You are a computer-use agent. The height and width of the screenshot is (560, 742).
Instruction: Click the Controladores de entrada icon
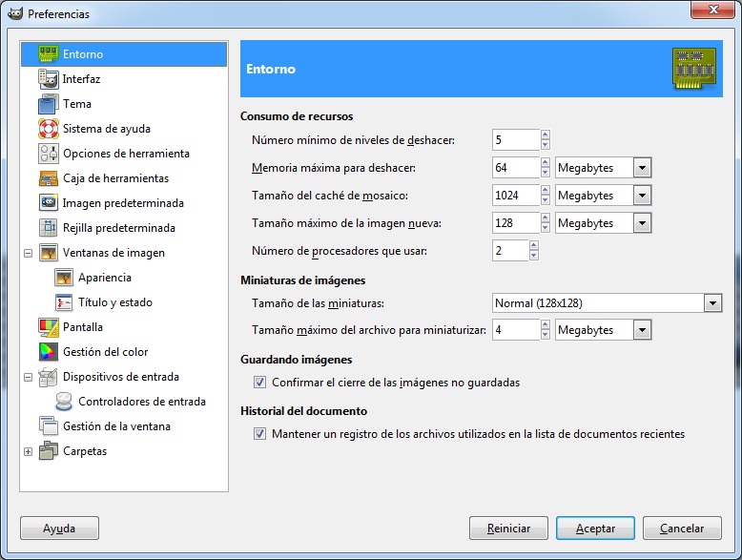pos(64,402)
